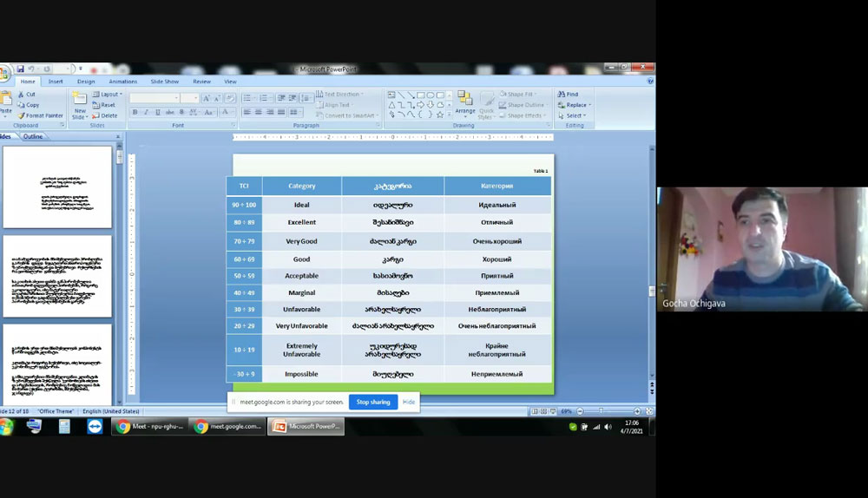Switch to the Insert ribbon tab
This screenshot has width=868, height=498.
click(x=56, y=82)
